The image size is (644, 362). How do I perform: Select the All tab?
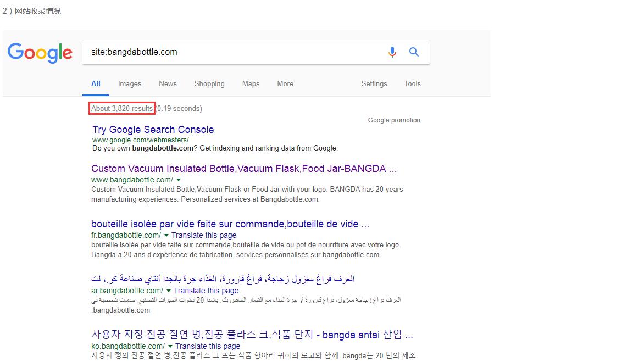(96, 83)
